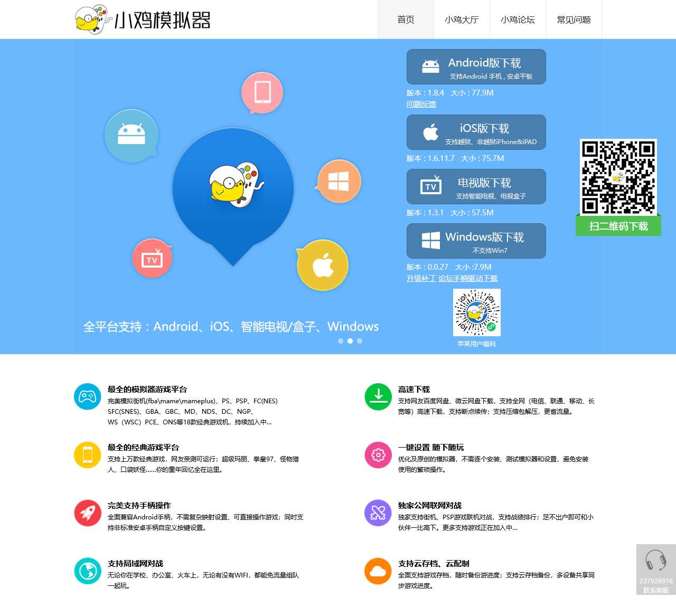Click the second carousel indicator dot
The width and height of the screenshot is (676, 616).
(350, 341)
